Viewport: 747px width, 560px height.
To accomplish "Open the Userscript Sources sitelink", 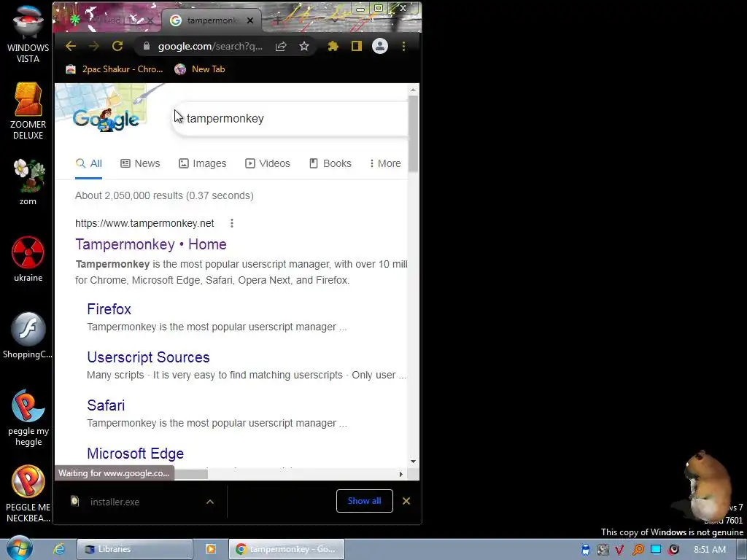I will (148, 357).
